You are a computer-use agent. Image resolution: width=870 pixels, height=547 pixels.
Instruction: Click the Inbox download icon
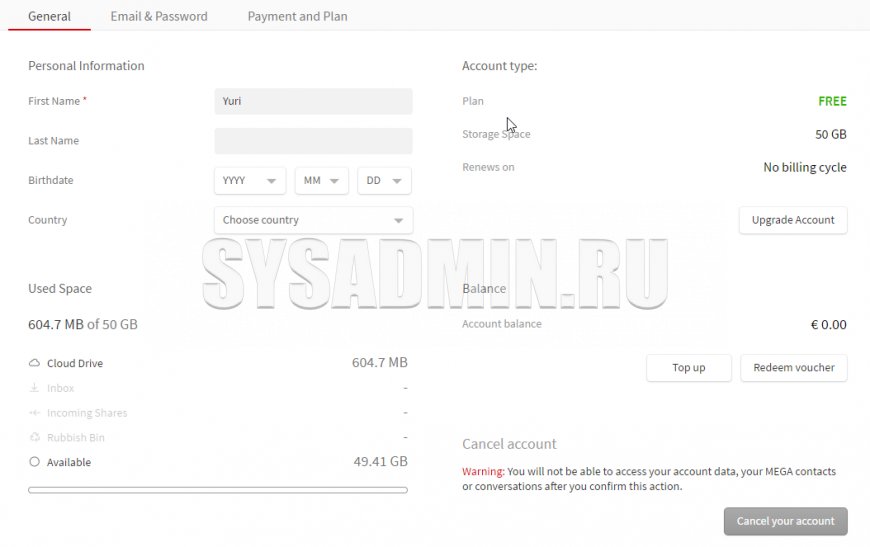[x=34, y=388]
